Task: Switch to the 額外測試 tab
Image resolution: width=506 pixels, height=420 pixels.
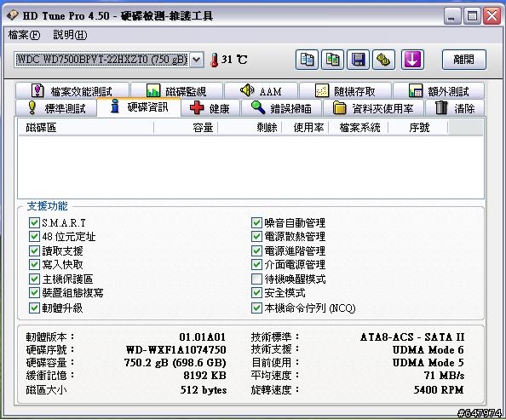Action: (x=439, y=90)
